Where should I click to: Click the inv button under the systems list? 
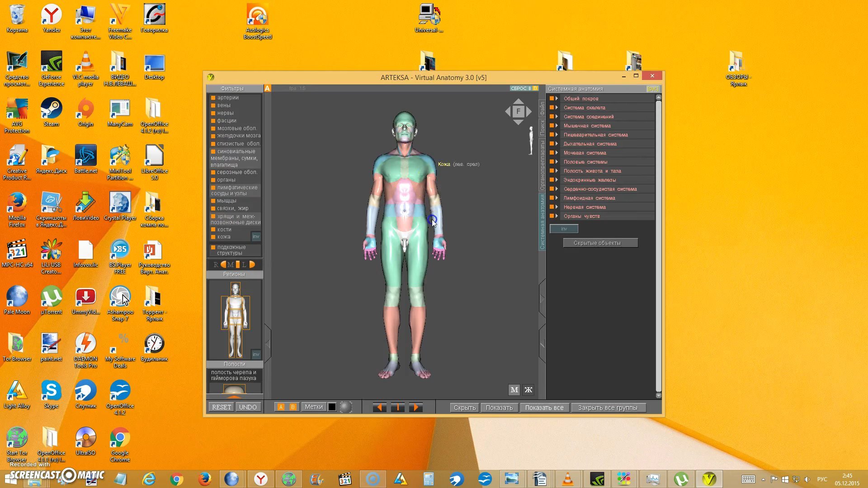(x=564, y=229)
